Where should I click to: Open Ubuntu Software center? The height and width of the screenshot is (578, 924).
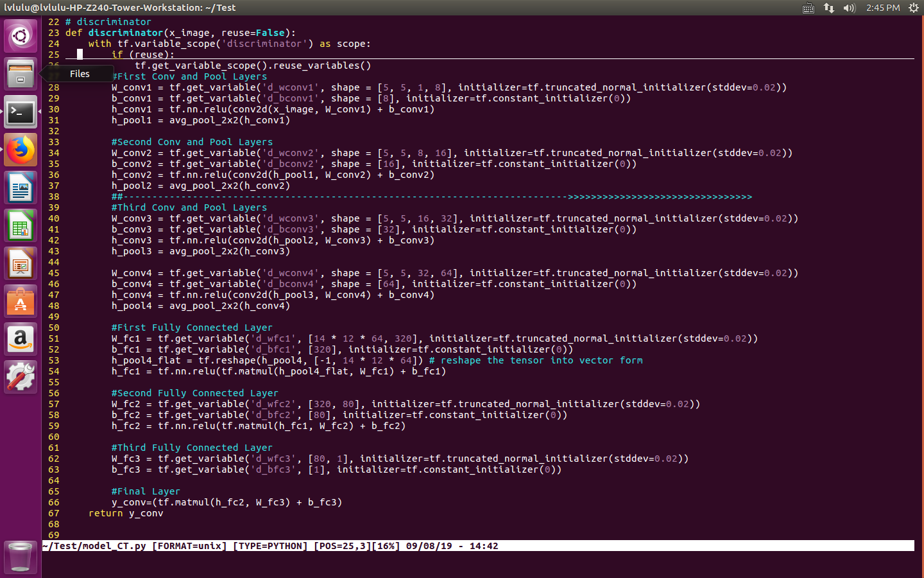[x=21, y=302]
